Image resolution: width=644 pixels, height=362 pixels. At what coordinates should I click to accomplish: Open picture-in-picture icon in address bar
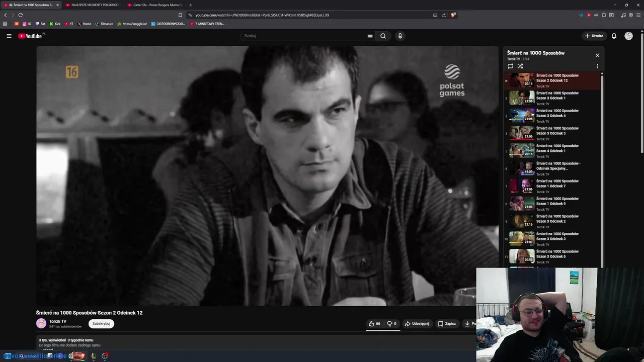435,15
